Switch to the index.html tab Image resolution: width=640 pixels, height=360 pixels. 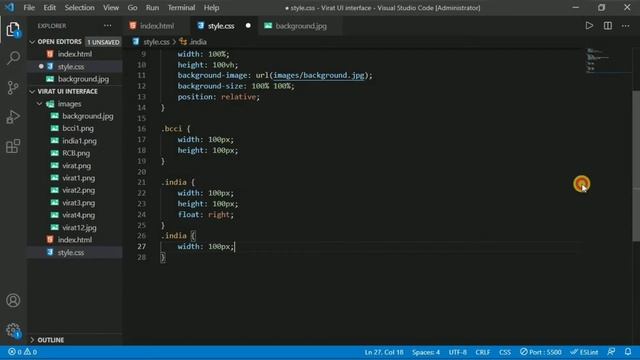[157, 26]
